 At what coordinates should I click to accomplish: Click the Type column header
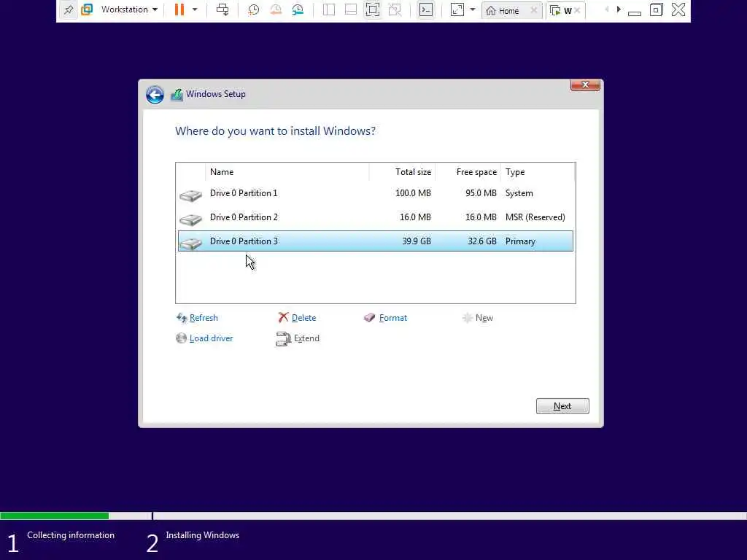538,172
